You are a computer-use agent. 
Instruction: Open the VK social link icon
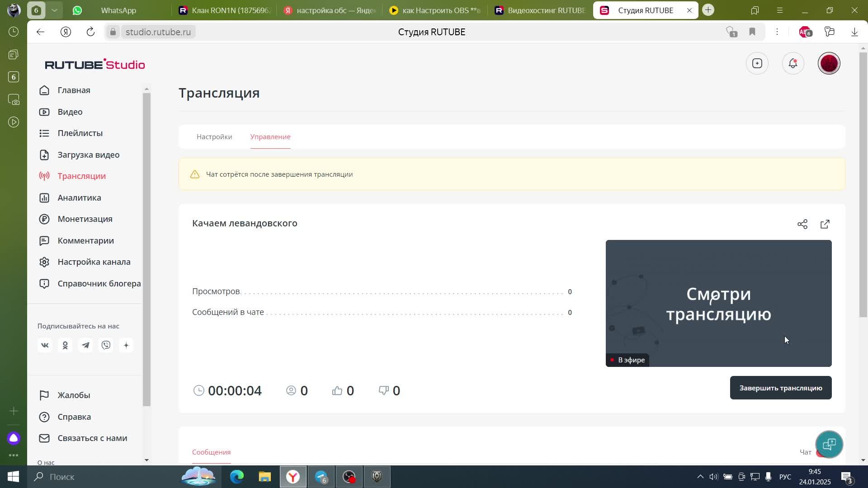pos(45,346)
